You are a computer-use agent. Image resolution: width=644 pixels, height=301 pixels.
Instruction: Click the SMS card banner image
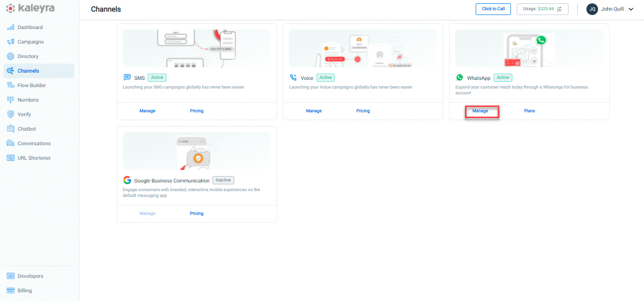(x=196, y=48)
